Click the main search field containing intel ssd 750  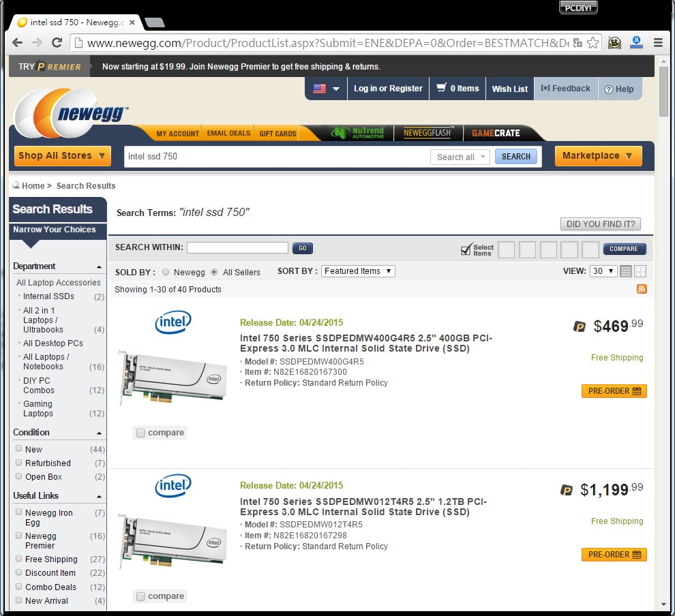[x=276, y=157]
